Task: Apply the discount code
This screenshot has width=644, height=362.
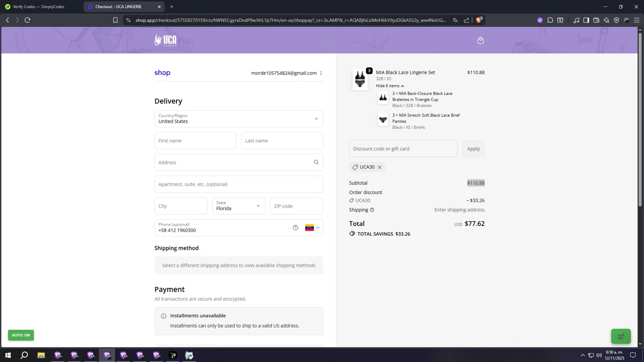Action: (x=474, y=149)
